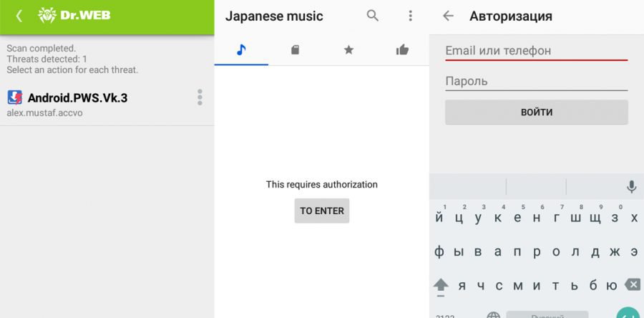Screen dimensions: 644x318
Task: Tap the keyboard microphone icon
Action: 632,188
